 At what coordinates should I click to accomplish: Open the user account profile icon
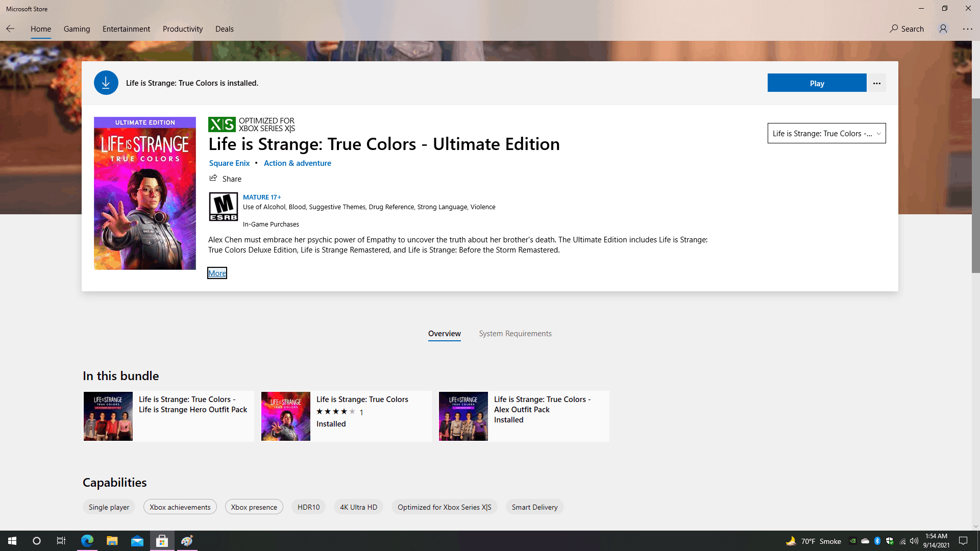(943, 29)
